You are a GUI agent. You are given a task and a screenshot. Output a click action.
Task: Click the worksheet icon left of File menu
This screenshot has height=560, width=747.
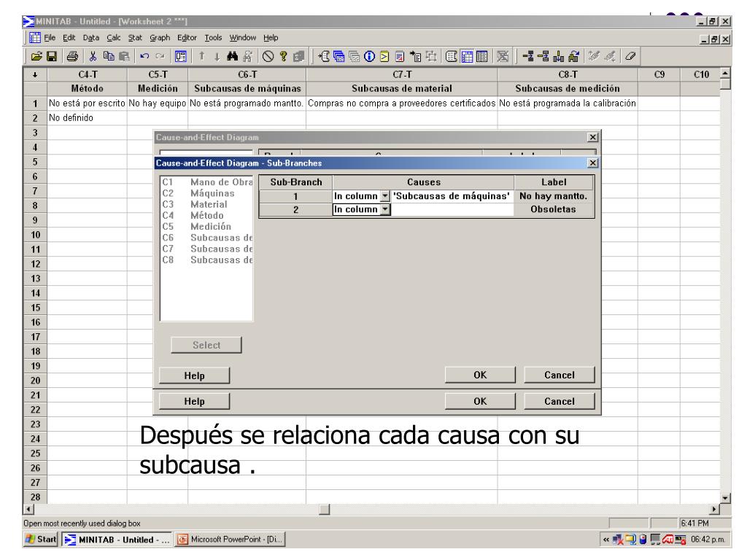(x=35, y=38)
